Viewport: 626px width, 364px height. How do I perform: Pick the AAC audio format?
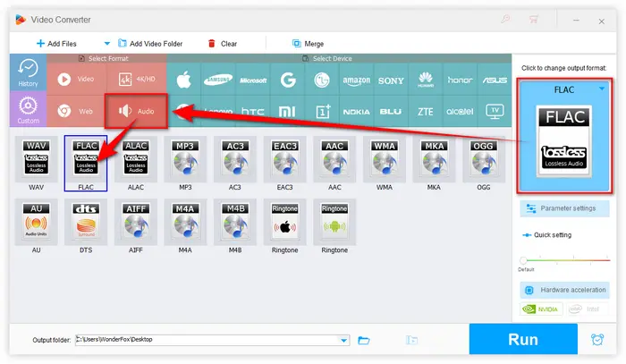(334, 159)
